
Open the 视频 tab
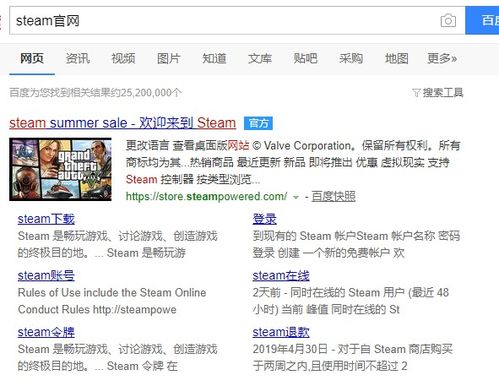(123, 58)
